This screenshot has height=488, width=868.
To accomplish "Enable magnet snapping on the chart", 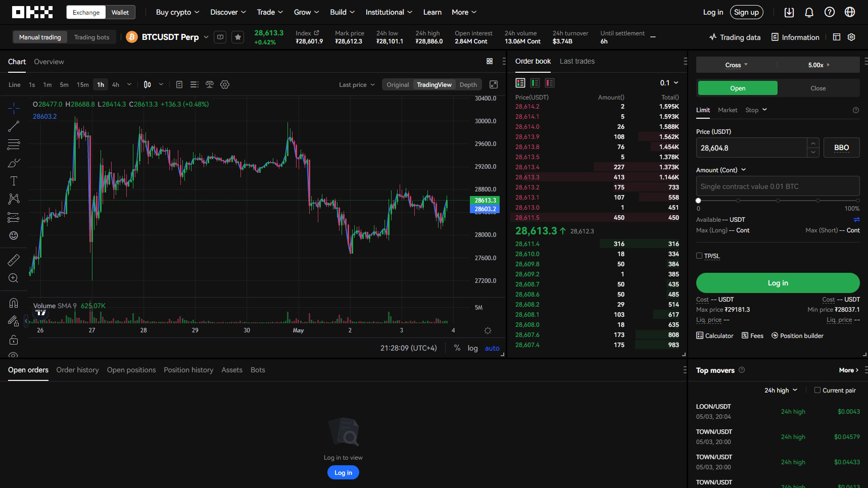I will pyautogui.click(x=14, y=302).
